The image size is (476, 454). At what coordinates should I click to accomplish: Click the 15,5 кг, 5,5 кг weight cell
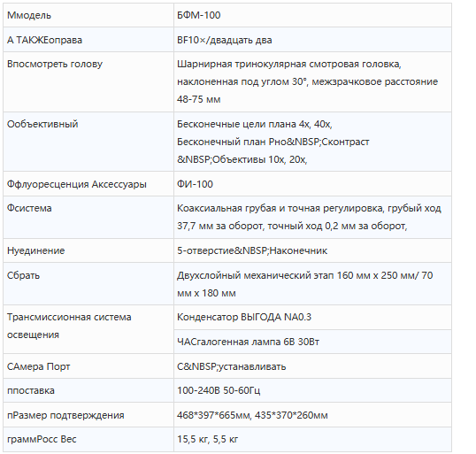pyautogui.click(x=312, y=440)
